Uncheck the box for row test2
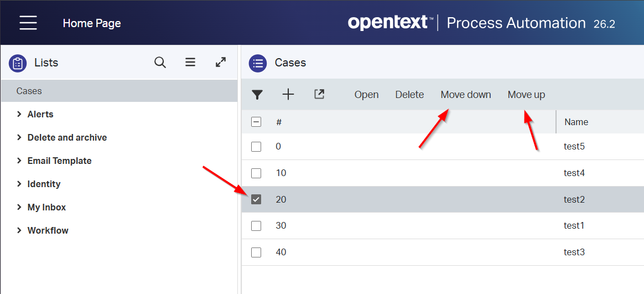This screenshot has width=644, height=294. [256, 199]
